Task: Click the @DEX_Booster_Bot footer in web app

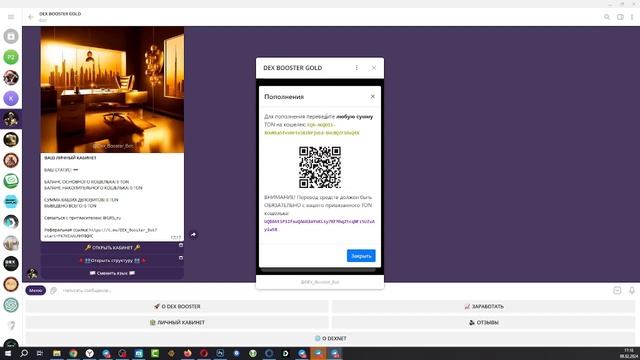Action: tap(320, 282)
